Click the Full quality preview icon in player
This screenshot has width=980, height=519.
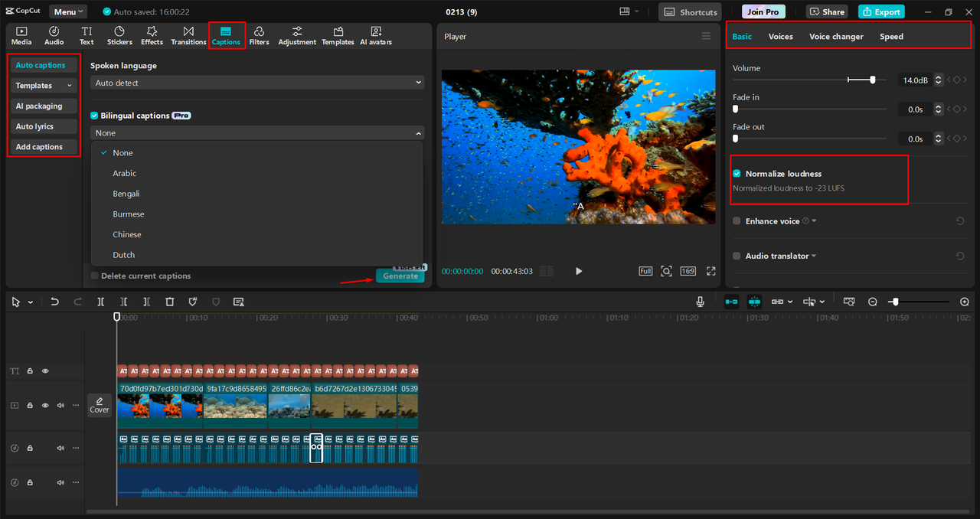tap(645, 271)
